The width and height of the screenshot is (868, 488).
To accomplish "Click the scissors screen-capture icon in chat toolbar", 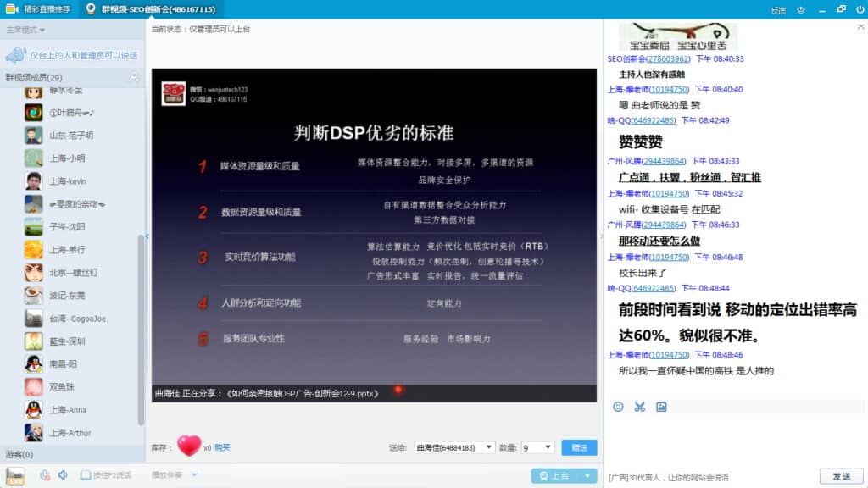I will pyautogui.click(x=638, y=406).
